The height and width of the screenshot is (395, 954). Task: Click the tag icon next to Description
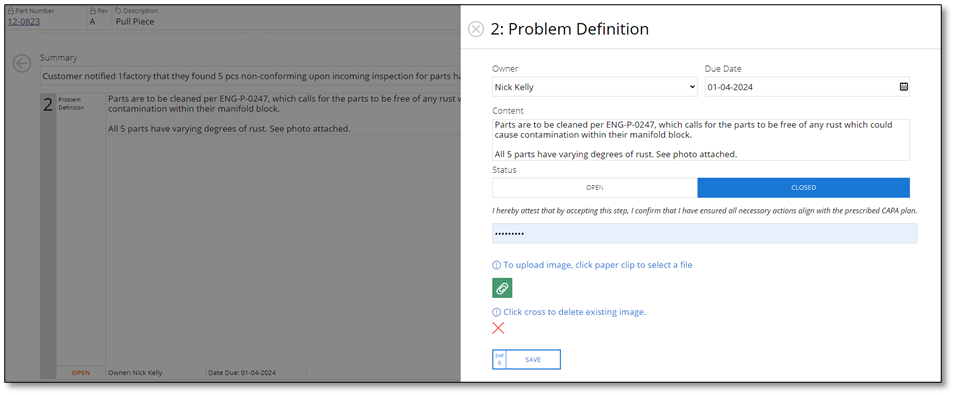[x=118, y=11]
